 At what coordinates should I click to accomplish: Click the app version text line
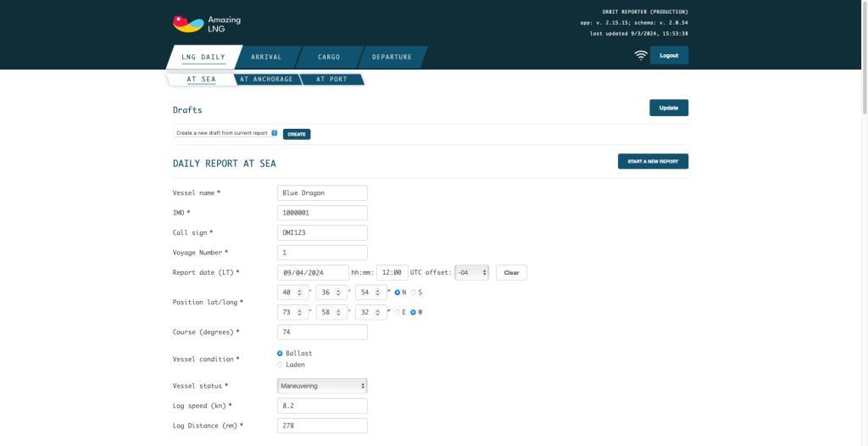pos(634,23)
